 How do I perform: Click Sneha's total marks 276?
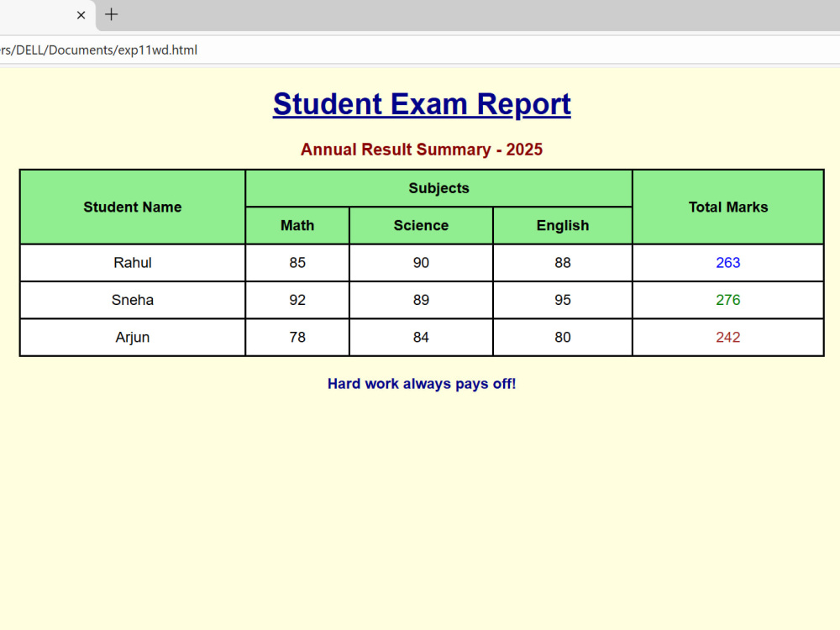(x=728, y=300)
